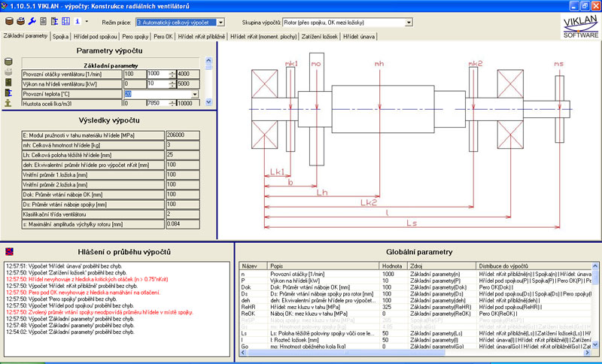
Task: Click the red-blue icon in the report panel
Action: [8, 250]
